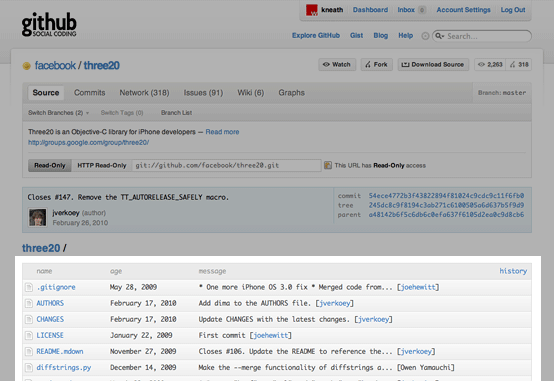Click file icon next to .gitignore
This screenshot has height=381, width=554.
pos(29,287)
